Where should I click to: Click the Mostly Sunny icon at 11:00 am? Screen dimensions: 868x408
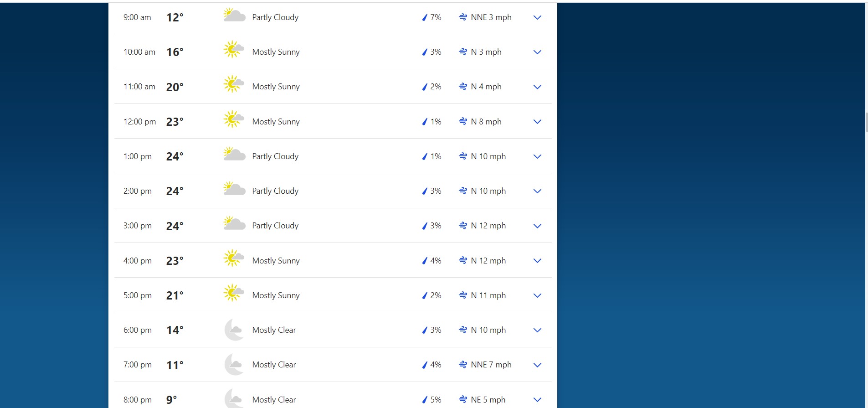[x=234, y=84]
